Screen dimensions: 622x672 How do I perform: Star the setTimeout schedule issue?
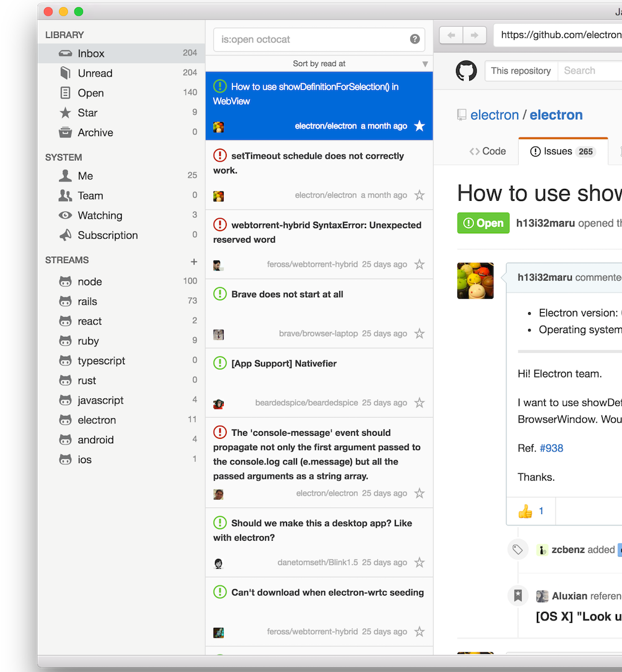pyautogui.click(x=419, y=195)
